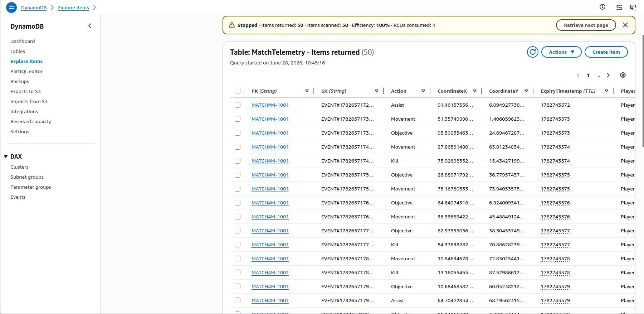Click the pagination ellipsis for more pages
Viewport: 644px width, 314px height.
click(598, 76)
